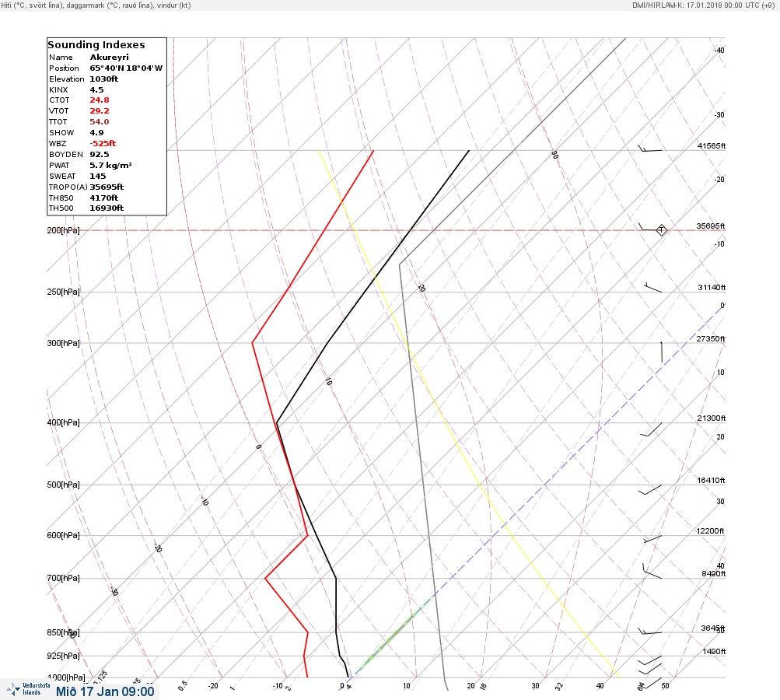
Task: Click the wind barb at 3645ft
Action: pyautogui.click(x=650, y=632)
